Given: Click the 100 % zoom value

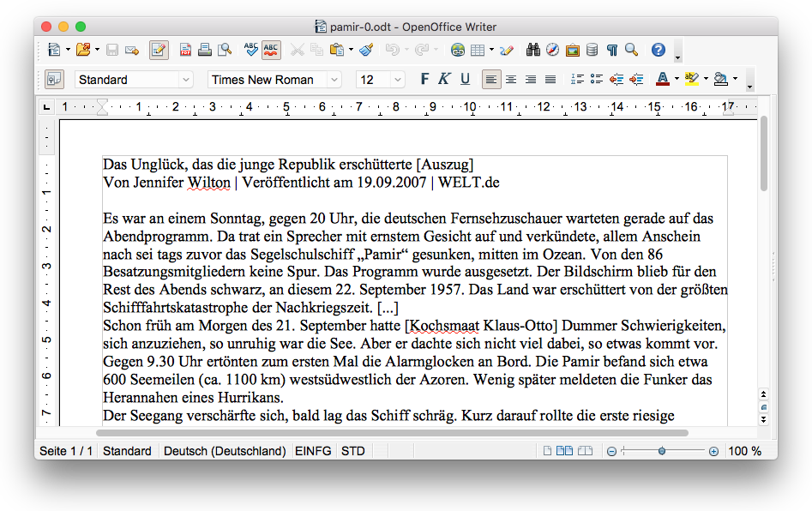Looking at the screenshot, I should point(744,451).
